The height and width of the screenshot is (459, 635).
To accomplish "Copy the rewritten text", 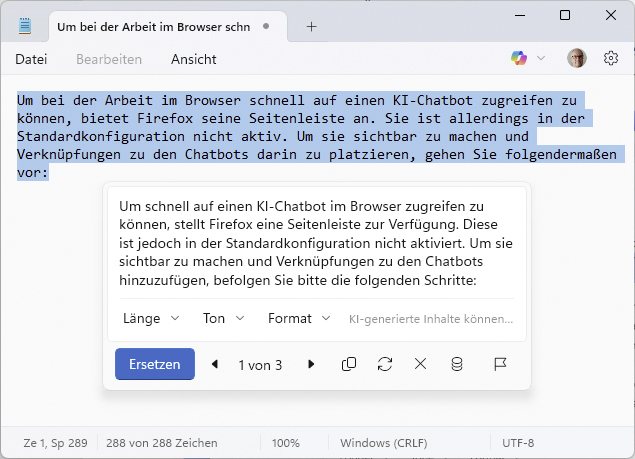I will click(x=349, y=364).
